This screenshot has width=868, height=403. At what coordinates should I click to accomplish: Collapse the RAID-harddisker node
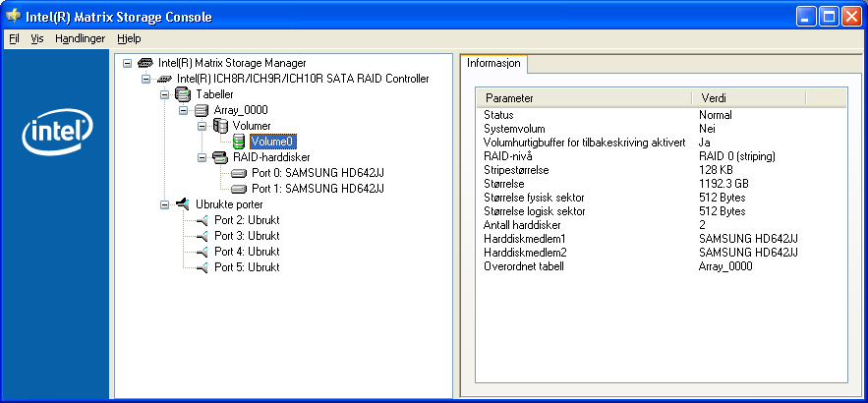click(203, 158)
